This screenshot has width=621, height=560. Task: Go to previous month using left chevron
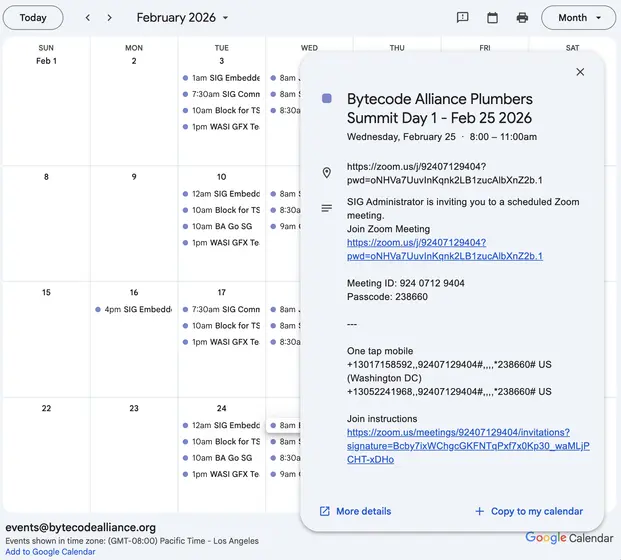(88, 18)
